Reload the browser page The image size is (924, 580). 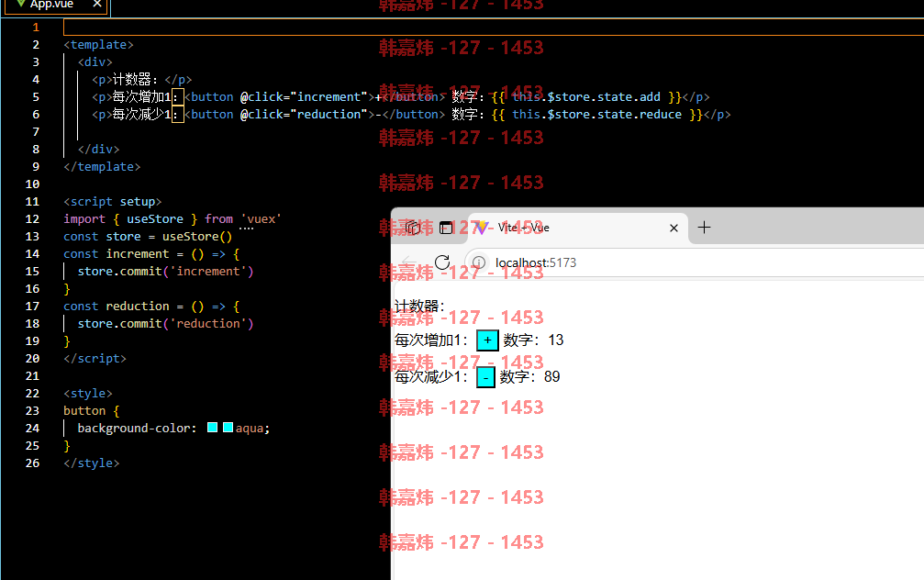(x=442, y=262)
